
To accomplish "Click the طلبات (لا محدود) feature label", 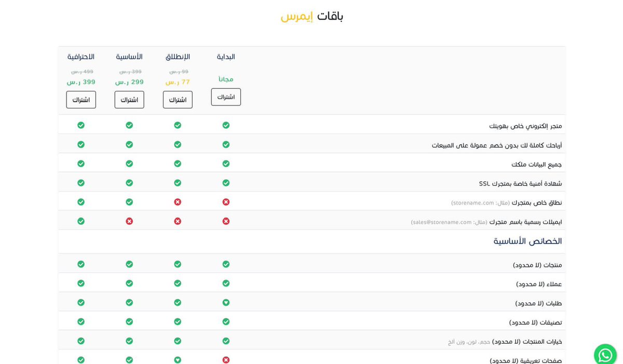I will tap(538, 303).
